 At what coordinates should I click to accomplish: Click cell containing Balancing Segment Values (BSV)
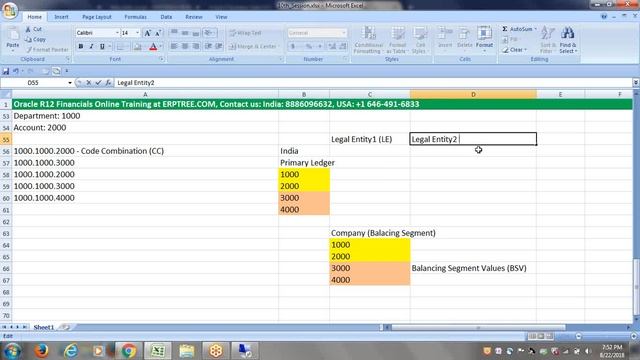click(x=473, y=268)
